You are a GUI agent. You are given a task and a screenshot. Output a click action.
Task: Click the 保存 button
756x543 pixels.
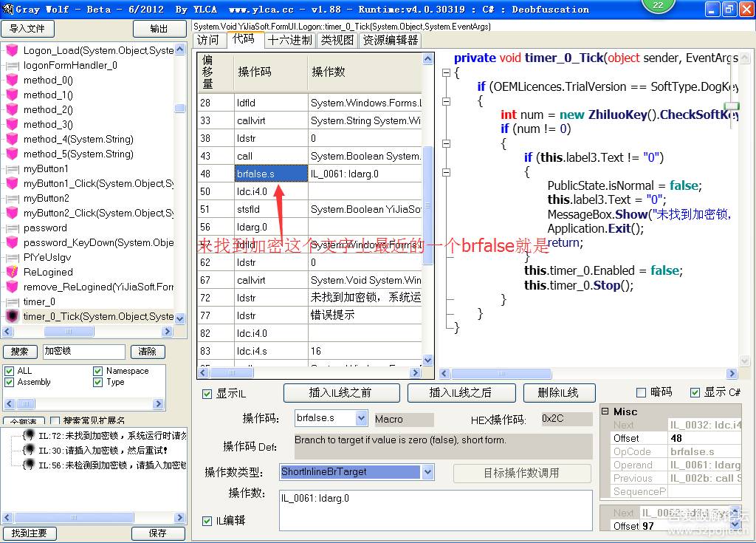(158, 533)
